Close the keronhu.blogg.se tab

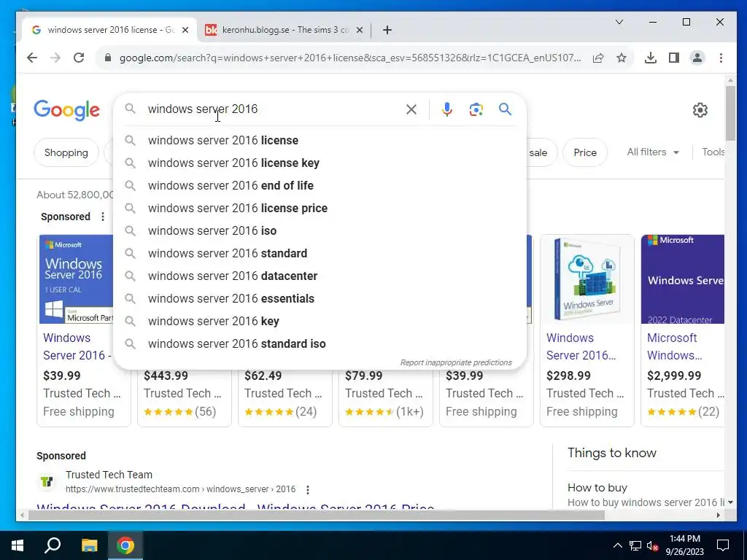tap(360, 30)
